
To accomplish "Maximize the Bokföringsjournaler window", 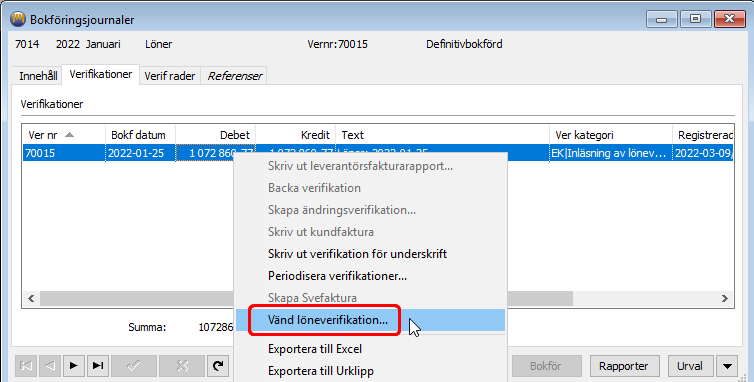I will coord(695,20).
